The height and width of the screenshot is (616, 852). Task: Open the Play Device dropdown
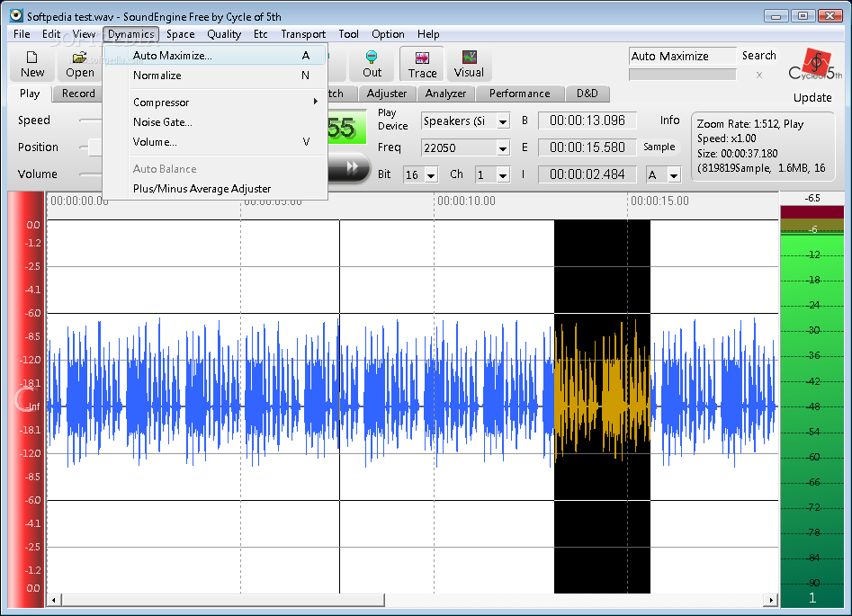tap(503, 121)
